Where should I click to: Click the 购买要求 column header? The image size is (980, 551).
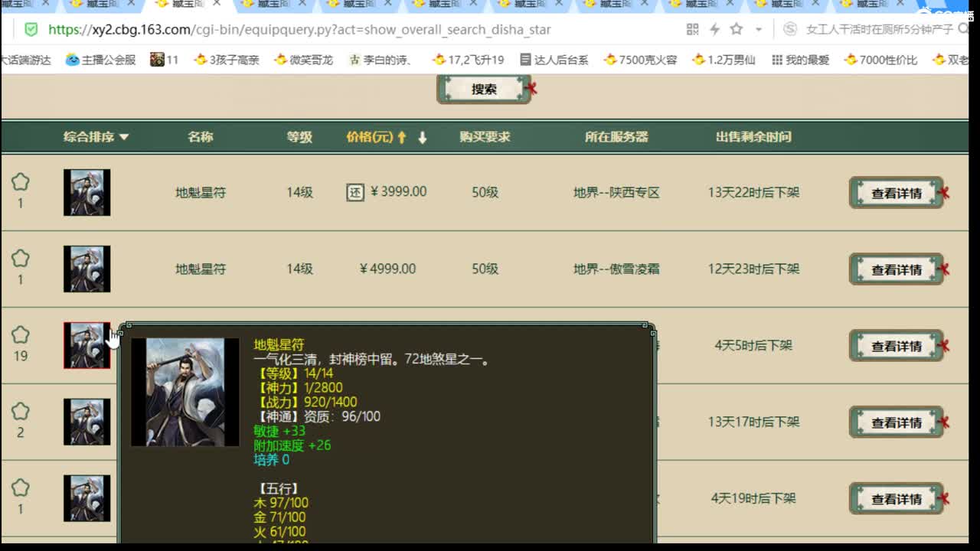pyautogui.click(x=485, y=137)
